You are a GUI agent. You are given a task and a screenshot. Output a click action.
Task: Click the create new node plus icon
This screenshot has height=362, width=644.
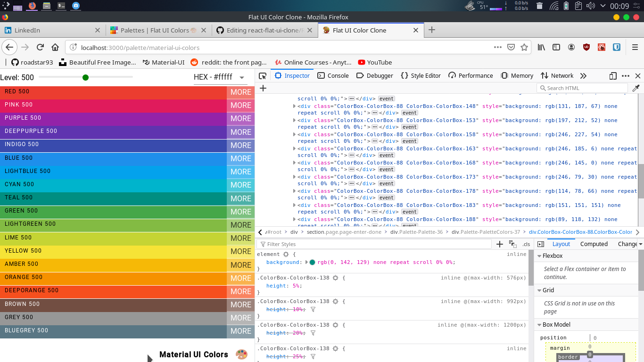263,88
